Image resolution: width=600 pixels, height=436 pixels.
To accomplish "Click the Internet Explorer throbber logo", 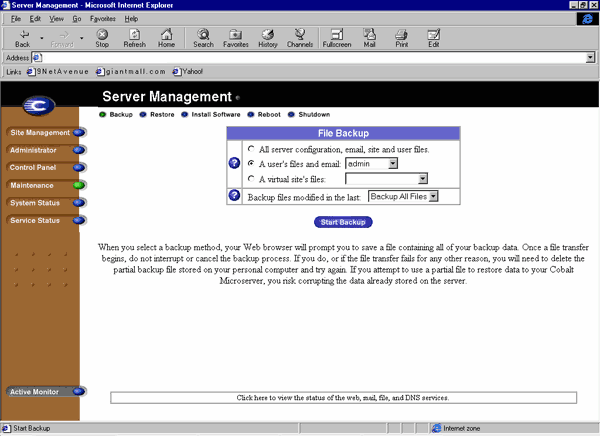I will click(587, 19).
